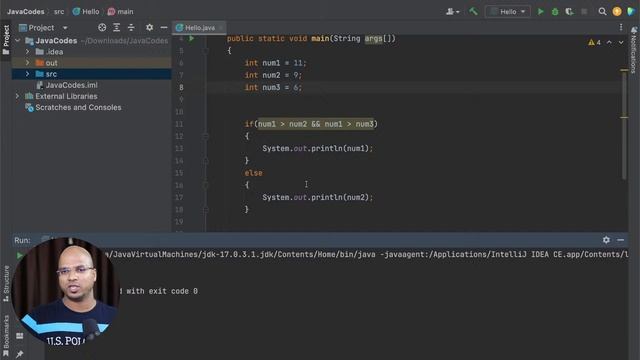Click editor vertical scrollbar
The width and height of the screenshot is (640, 360).
[624, 125]
